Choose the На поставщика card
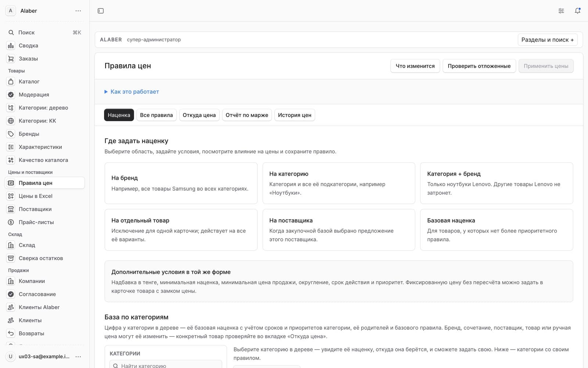This screenshot has height=368, width=588. pyautogui.click(x=339, y=230)
